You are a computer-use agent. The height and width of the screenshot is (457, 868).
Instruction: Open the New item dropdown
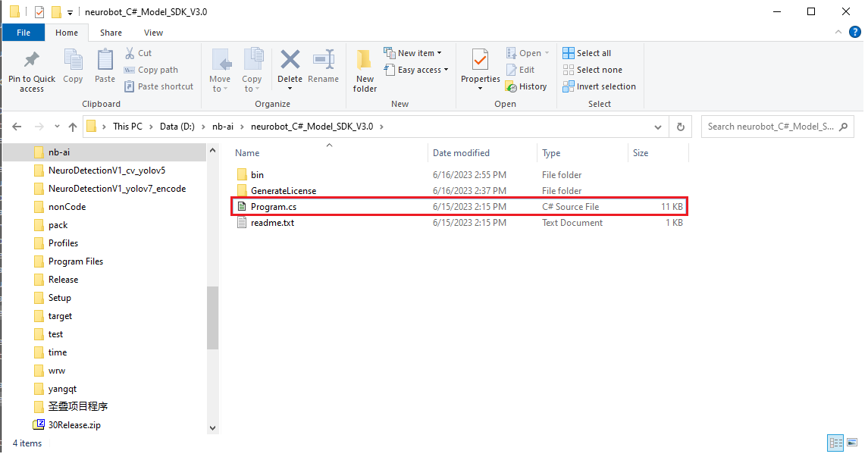(413, 53)
